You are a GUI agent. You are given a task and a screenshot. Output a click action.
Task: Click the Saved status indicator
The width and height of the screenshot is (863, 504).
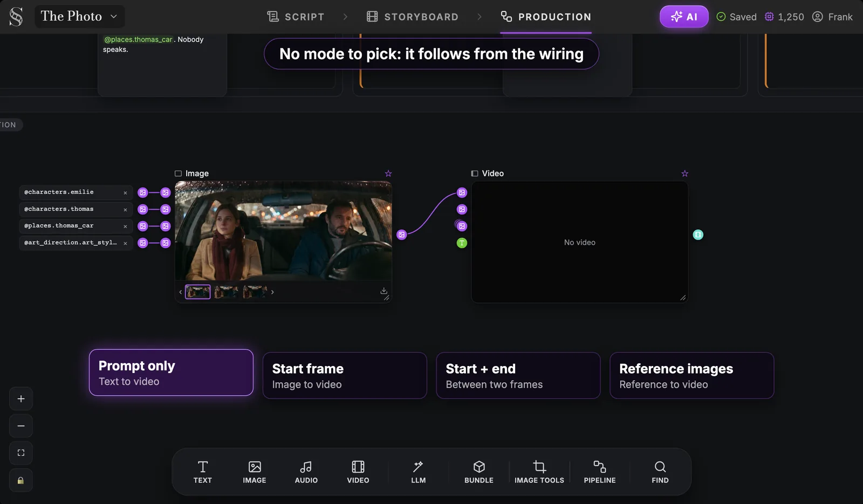(x=736, y=17)
